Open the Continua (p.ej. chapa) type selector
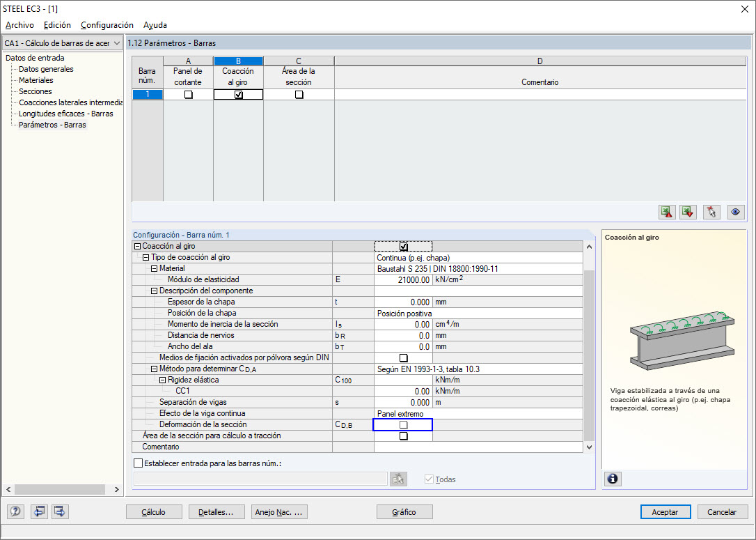This screenshot has width=756, height=540. [x=478, y=258]
